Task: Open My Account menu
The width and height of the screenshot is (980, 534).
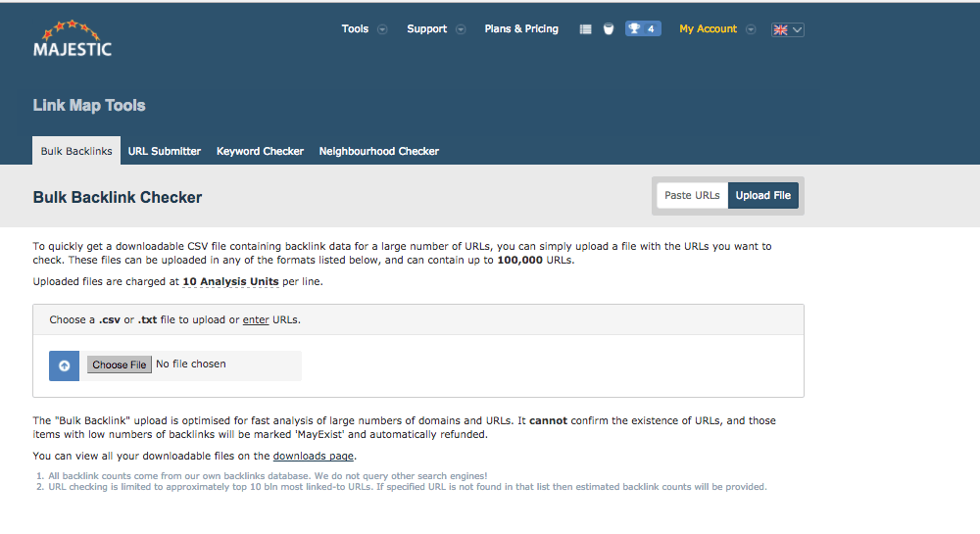Action: coord(709,28)
